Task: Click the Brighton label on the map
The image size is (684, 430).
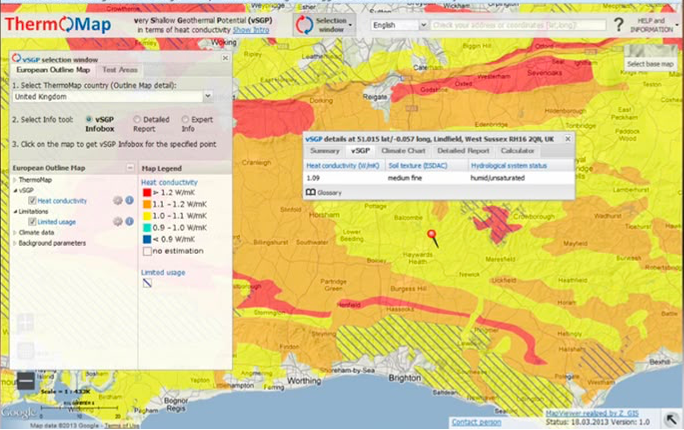Action: click(x=405, y=378)
